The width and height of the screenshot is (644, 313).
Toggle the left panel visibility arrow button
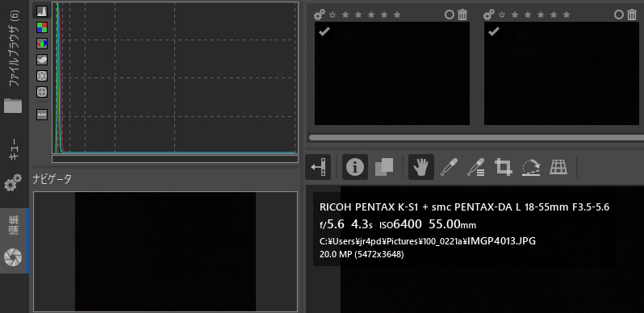pyautogui.click(x=318, y=167)
